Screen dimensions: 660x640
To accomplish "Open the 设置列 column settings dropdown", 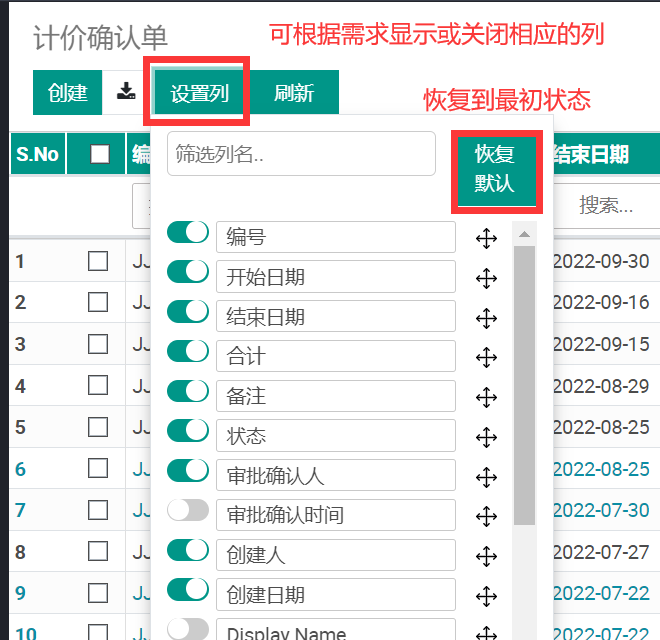I will pyautogui.click(x=200, y=94).
